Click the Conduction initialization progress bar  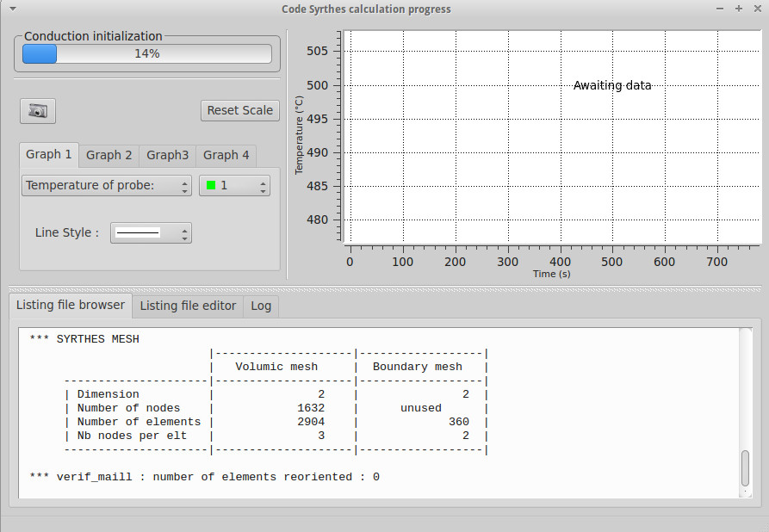(146, 54)
